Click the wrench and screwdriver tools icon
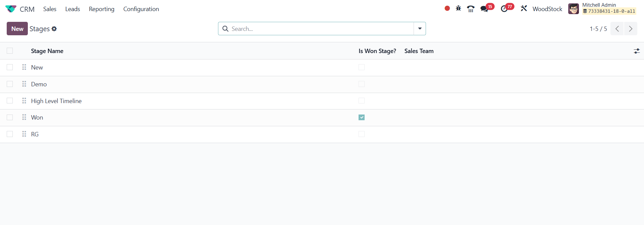Screen dimensions: 644x225 point(524,8)
